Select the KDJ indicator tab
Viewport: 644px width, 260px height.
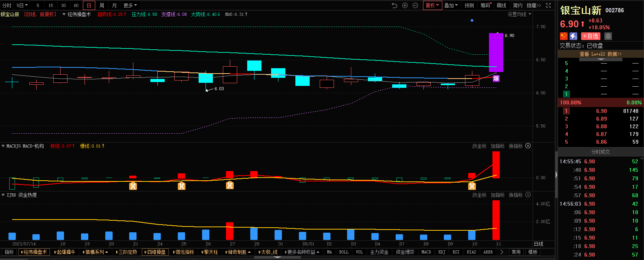tap(442, 252)
